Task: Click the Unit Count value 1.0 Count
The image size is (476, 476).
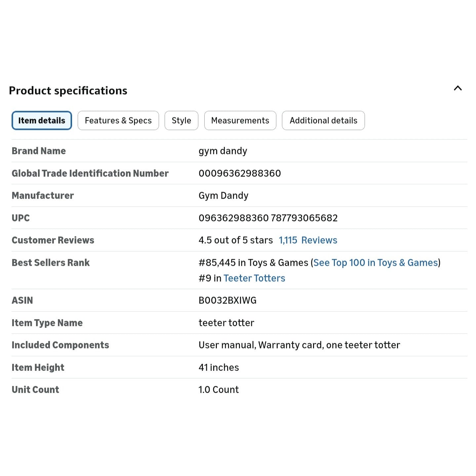Action: click(218, 389)
